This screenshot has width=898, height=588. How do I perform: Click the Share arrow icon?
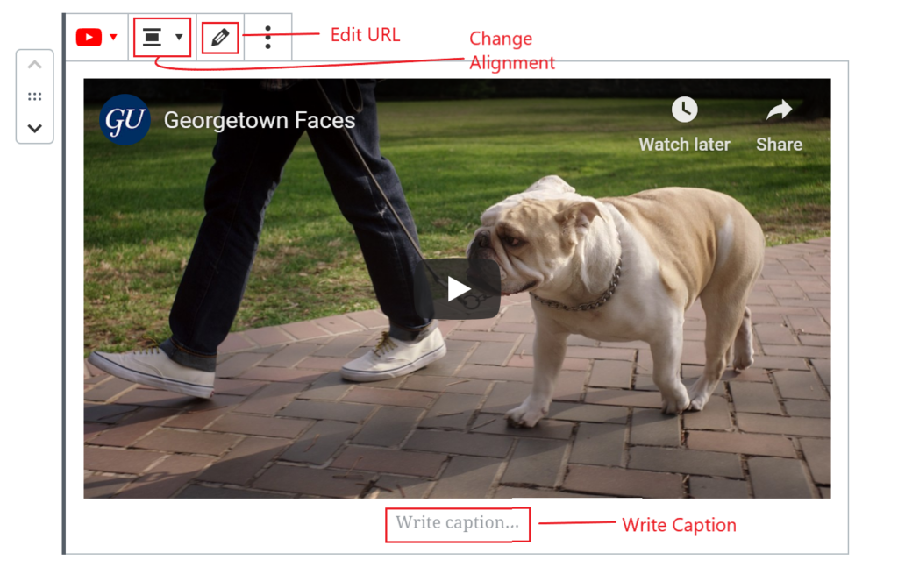[x=779, y=110]
